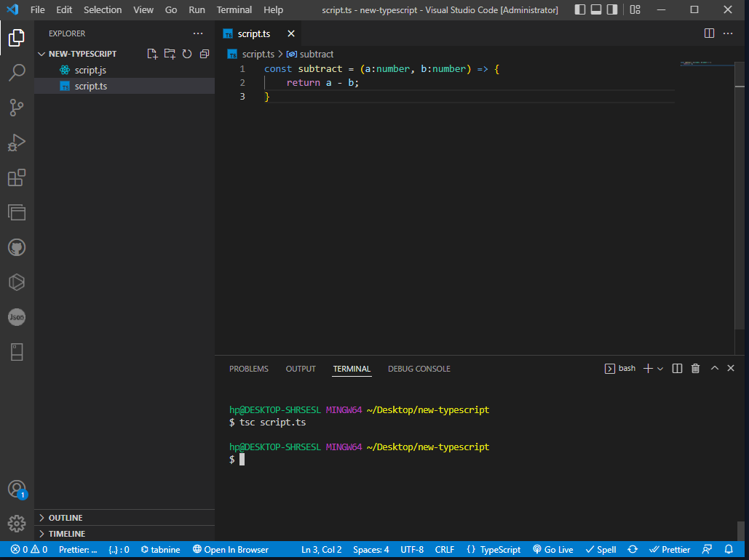This screenshot has height=560, width=749.
Task: Toggle bottom panel visibility in title bar
Action: coord(596,9)
